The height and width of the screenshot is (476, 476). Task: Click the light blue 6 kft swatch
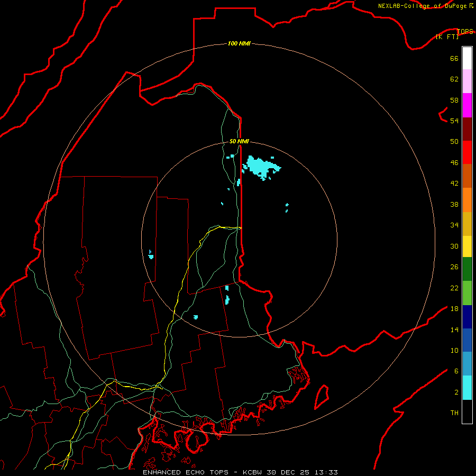(x=467, y=363)
